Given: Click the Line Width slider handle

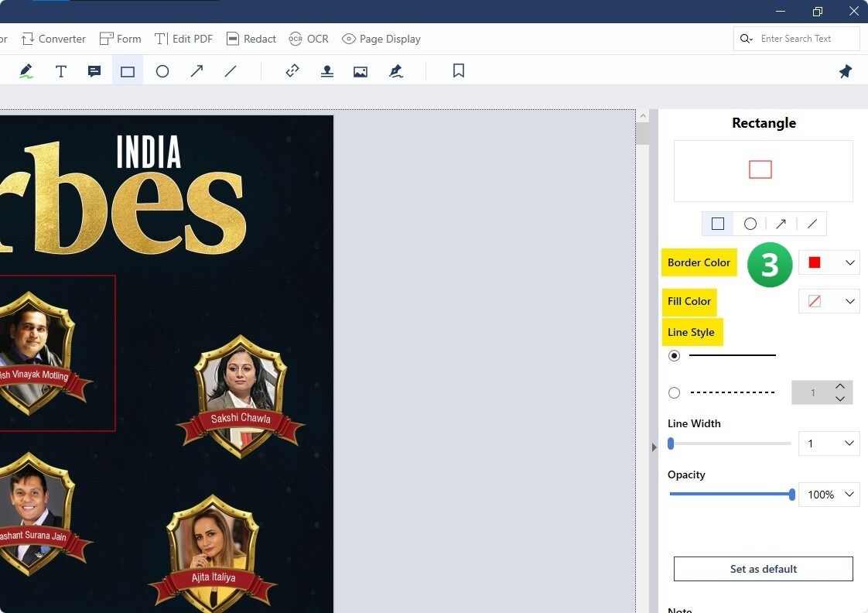Looking at the screenshot, I should pyautogui.click(x=671, y=443).
